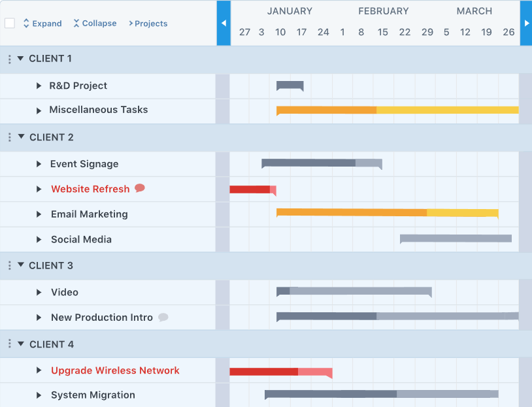Click the Expand all button
The height and width of the screenshot is (407, 532).
tap(42, 24)
